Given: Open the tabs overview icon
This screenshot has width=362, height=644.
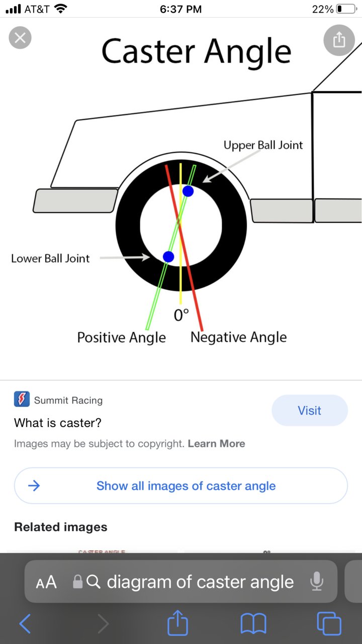Looking at the screenshot, I should pos(329,624).
